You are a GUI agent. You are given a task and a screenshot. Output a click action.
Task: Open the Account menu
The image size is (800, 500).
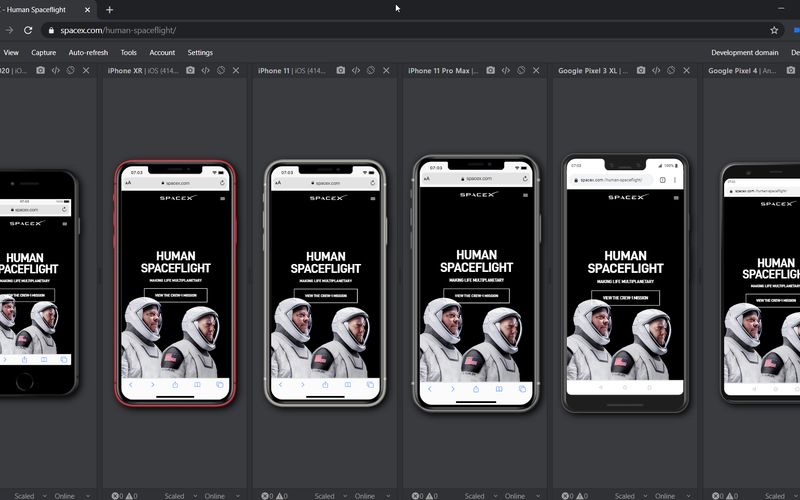pyautogui.click(x=162, y=53)
